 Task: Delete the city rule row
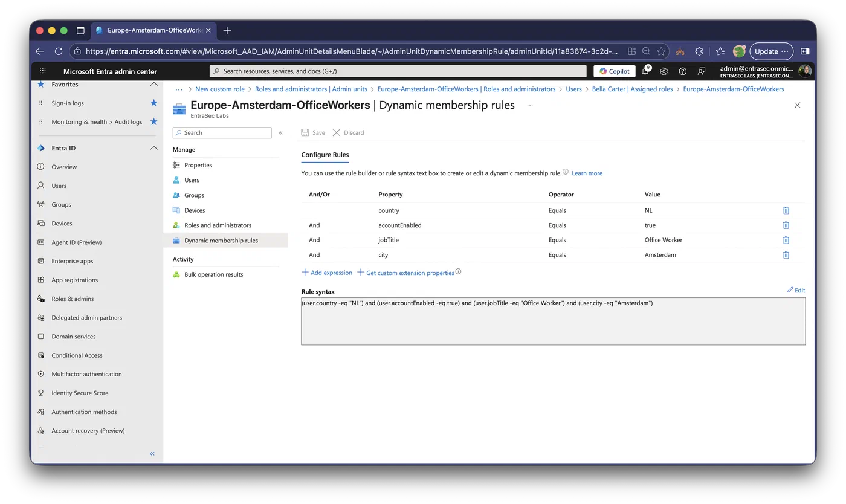tap(786, 255)
